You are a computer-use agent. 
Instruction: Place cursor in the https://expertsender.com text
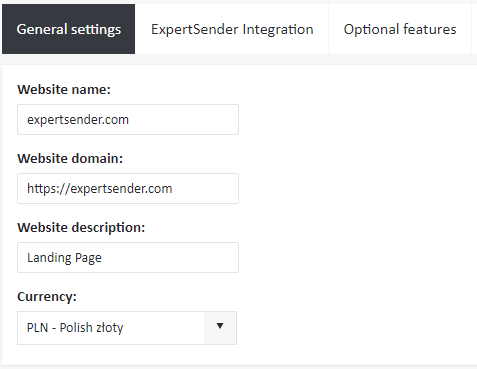pos(99,189)
